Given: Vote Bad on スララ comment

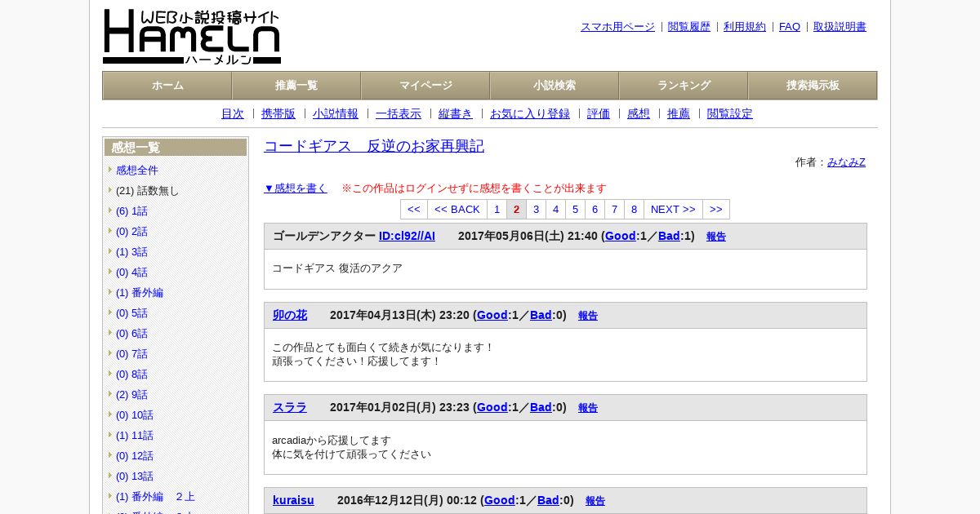Looking at the screenshot, I should [x=541, y=407].
